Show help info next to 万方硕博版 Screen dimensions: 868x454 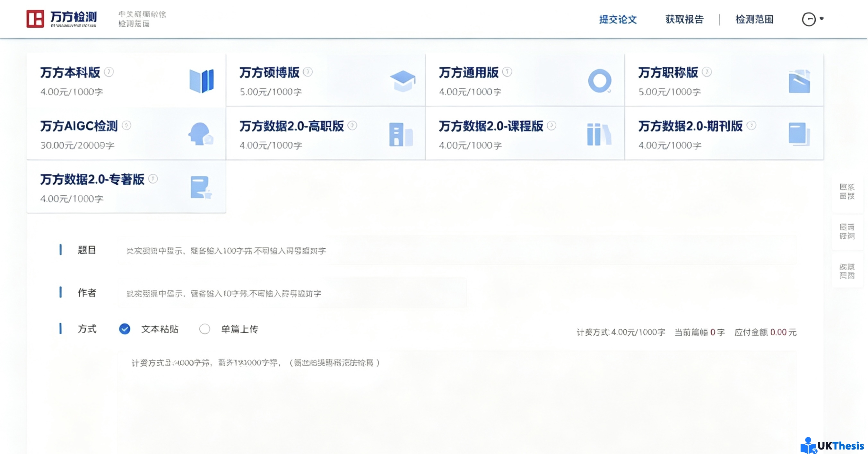(308, 72)
